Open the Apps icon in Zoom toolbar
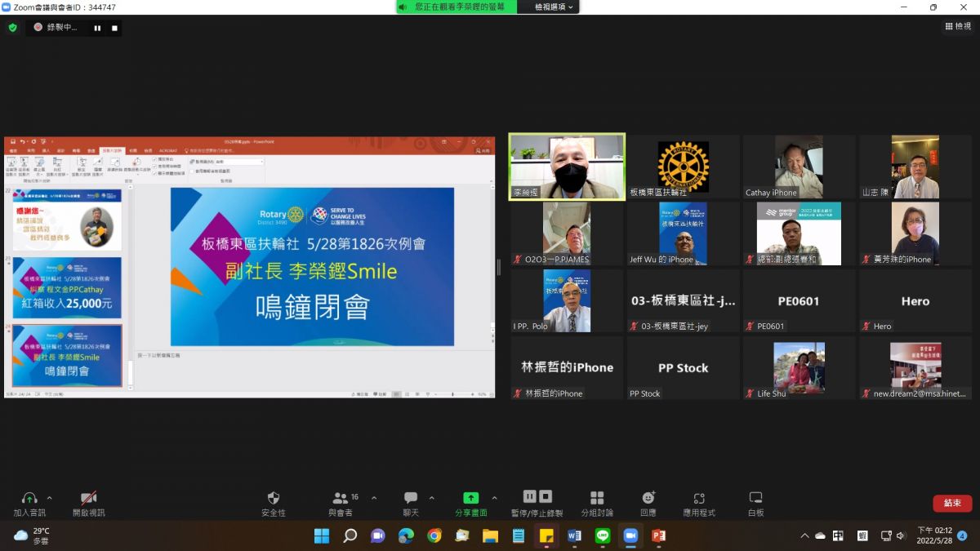This screenshot has height=551, width=980. [x=699, y=498]
